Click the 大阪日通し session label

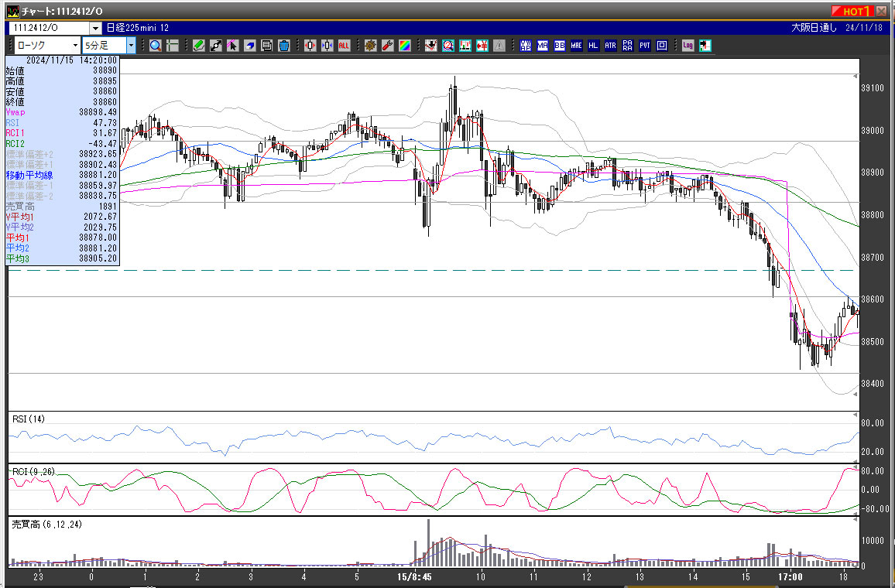[x=814, y=28]
